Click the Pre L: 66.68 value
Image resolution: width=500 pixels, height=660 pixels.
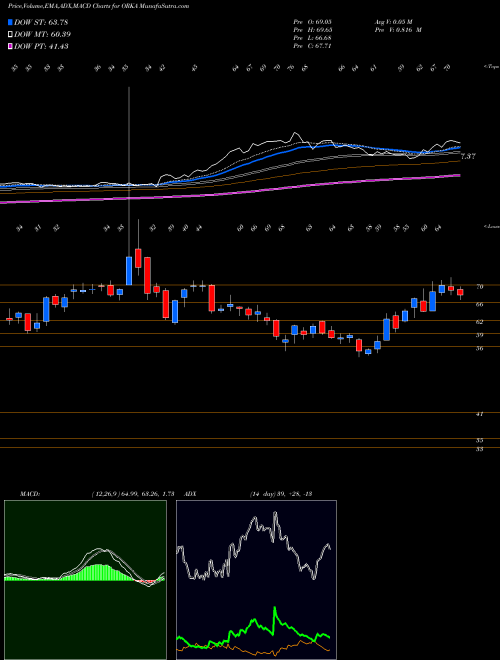coord(314,38)
